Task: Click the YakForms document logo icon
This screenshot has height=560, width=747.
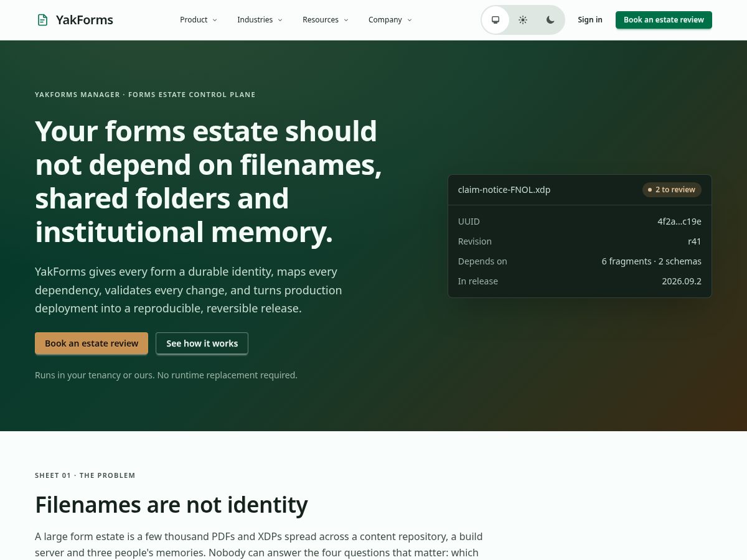Action: click(x=42, y=20)
